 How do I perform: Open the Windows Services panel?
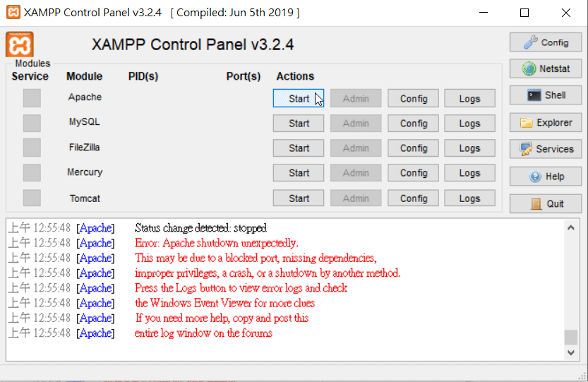545,149
